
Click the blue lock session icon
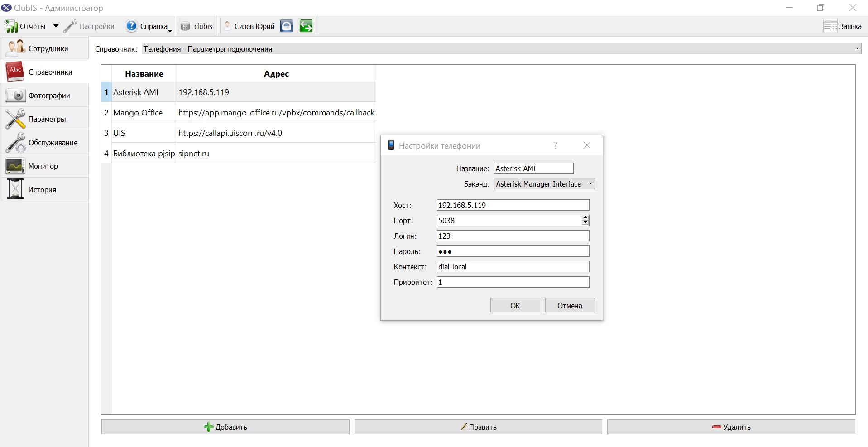point(287,26)
